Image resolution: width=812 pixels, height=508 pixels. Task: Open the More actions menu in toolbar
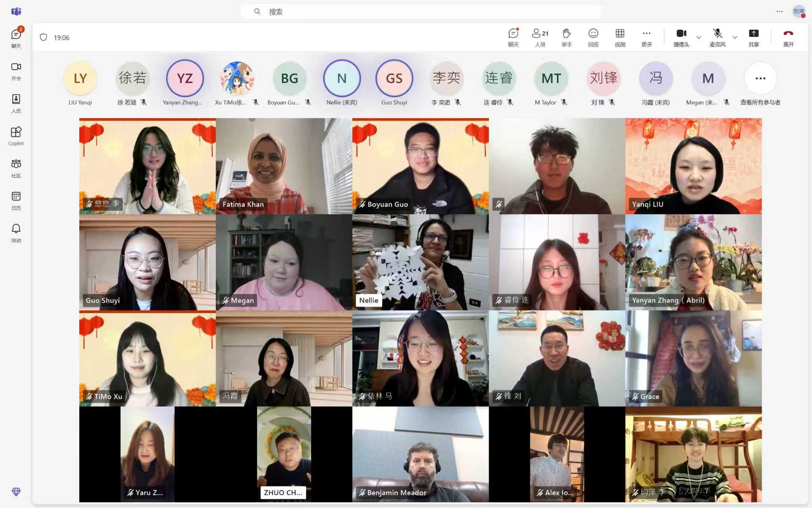click(646, 37)
